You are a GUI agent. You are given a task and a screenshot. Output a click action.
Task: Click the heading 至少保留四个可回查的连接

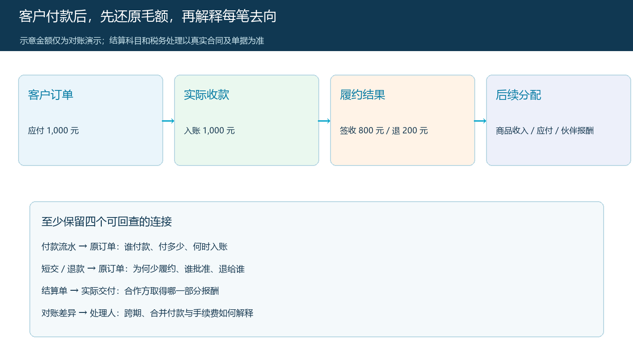tap(107, 222)
